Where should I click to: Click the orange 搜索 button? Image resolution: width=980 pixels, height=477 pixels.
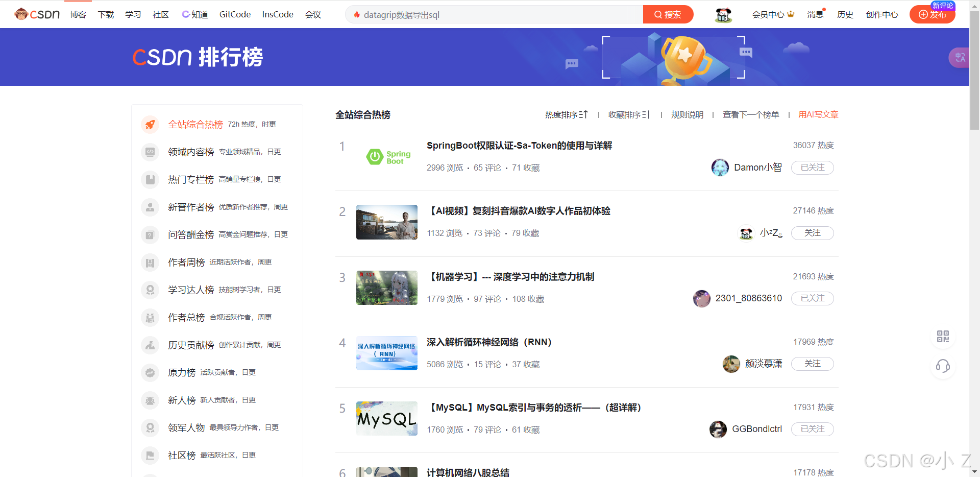[x=668, y=14]
